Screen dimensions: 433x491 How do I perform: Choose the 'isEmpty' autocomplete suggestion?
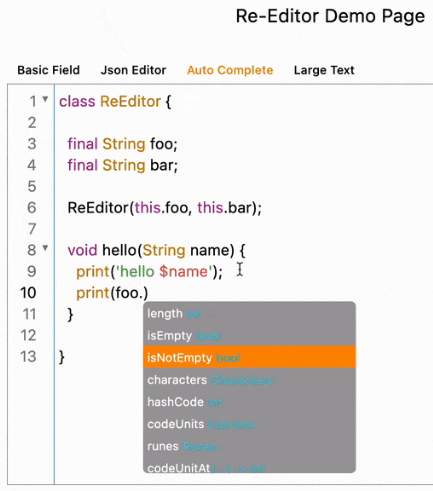[249, 336]
